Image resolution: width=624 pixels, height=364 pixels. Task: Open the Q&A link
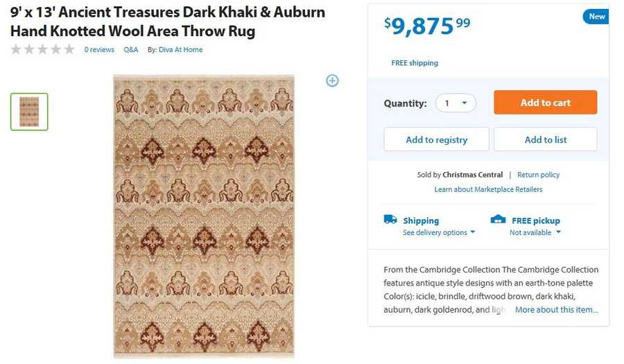pyautogui.click(x=131, y=50)
